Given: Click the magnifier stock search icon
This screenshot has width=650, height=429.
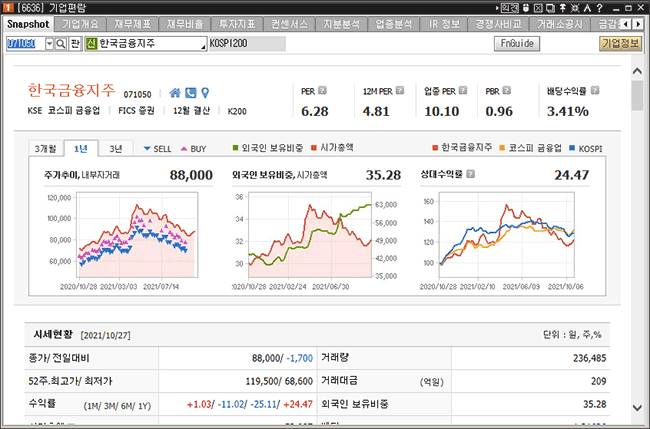Looking at the screenshot, I should coord(61,44).
